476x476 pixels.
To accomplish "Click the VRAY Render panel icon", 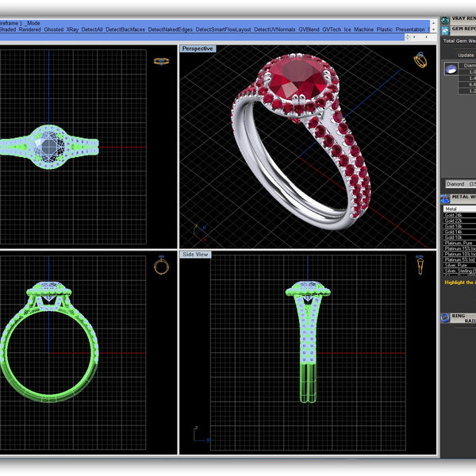I will tap(445, 19).
